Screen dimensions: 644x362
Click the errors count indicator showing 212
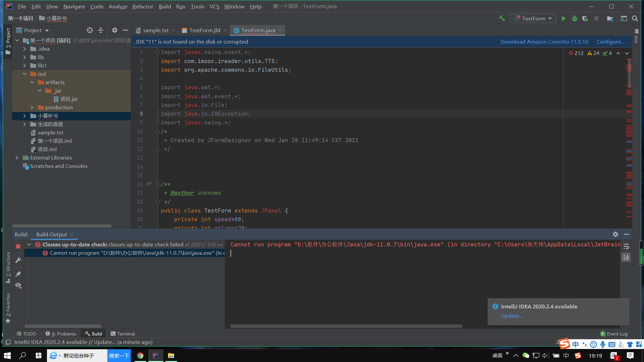[x=576, y=53]
